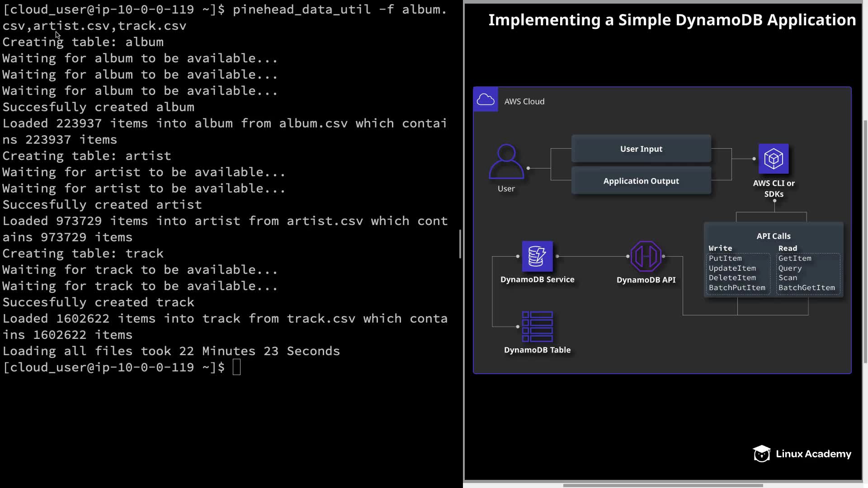Viewport: 868px width, 488px height.
Task: Click the DynamoDB Table icon
Action: tap(537, 326)
